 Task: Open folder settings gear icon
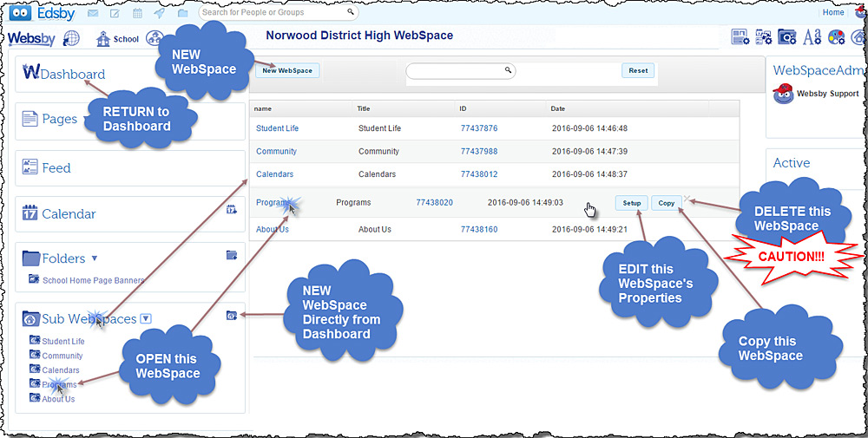tap(788, 37)
